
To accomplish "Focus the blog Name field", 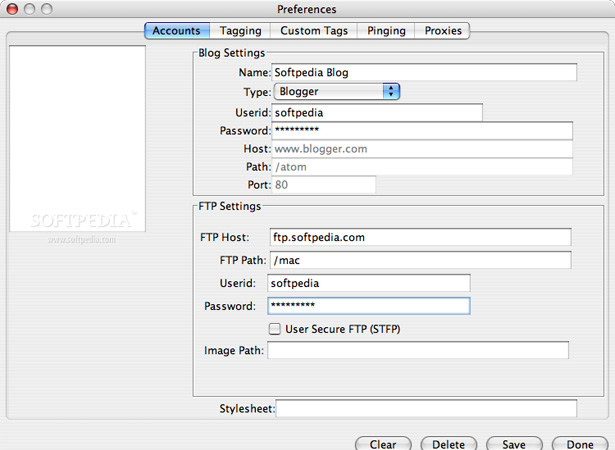I will (424, 72).
